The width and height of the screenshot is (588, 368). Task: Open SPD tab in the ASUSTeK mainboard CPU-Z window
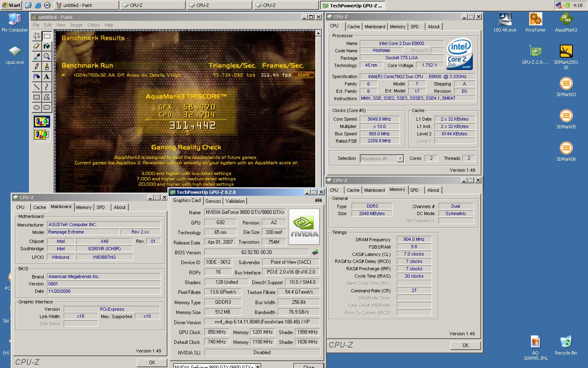tap(101, 207)
